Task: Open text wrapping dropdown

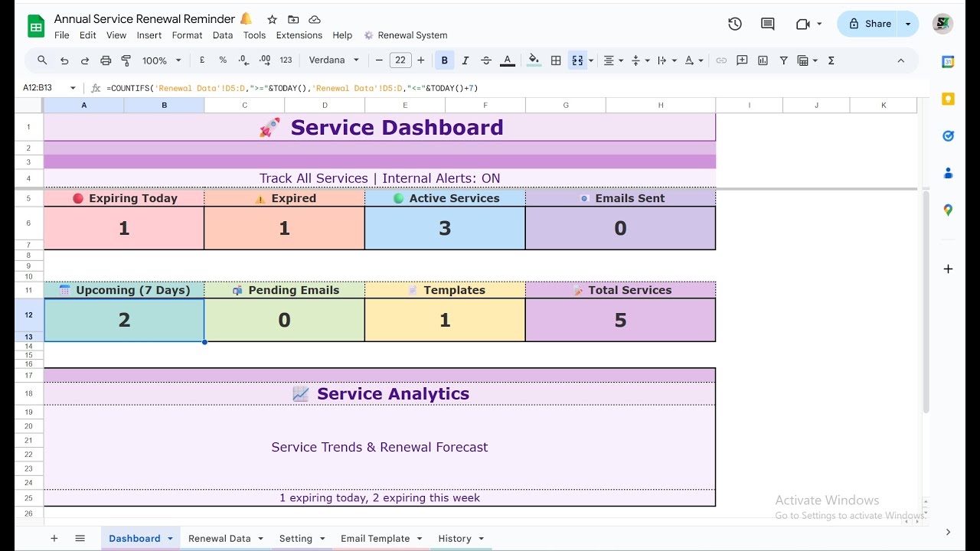Action: pos(666,60)
